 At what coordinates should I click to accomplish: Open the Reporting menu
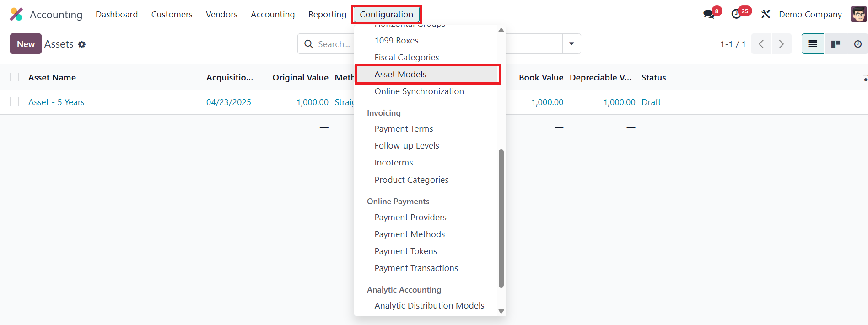327,14
